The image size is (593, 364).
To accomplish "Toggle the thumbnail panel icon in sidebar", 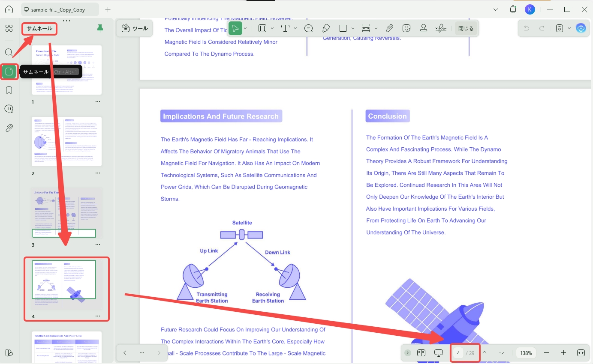I will click(x=9, y=72).
